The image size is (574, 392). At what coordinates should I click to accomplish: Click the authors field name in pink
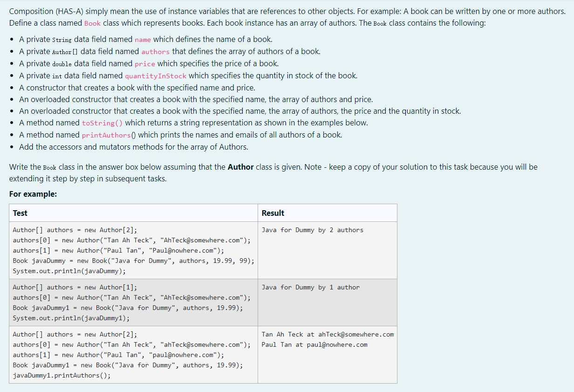pos(156,51)
